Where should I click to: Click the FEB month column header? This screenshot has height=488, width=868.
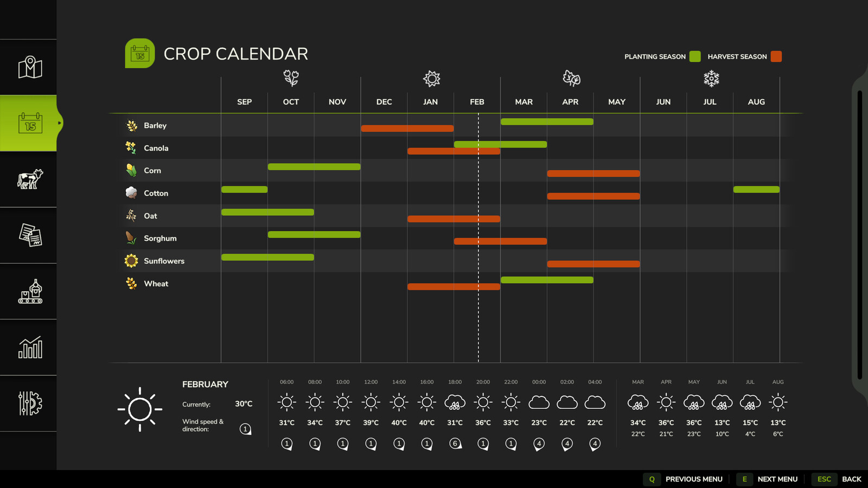click(477, 102)
